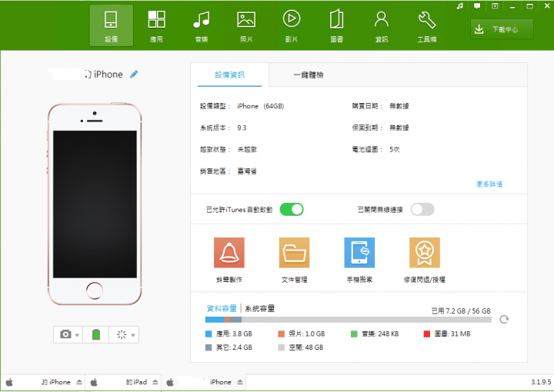The width and height of the screenshot is (554, 392).
Task: Open the title bar dropdown menu icon
Action: pyautogui.click(x=495, y=6)
